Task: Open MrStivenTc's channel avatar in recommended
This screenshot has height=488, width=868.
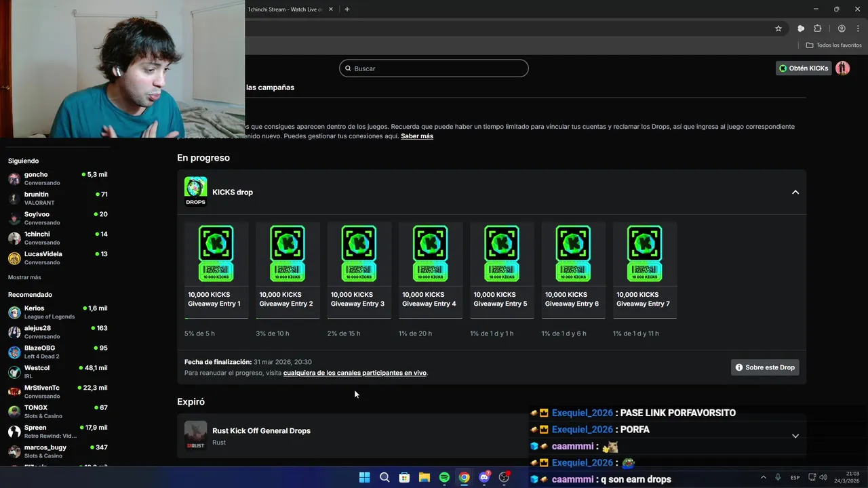Action: tap(14, 392)
